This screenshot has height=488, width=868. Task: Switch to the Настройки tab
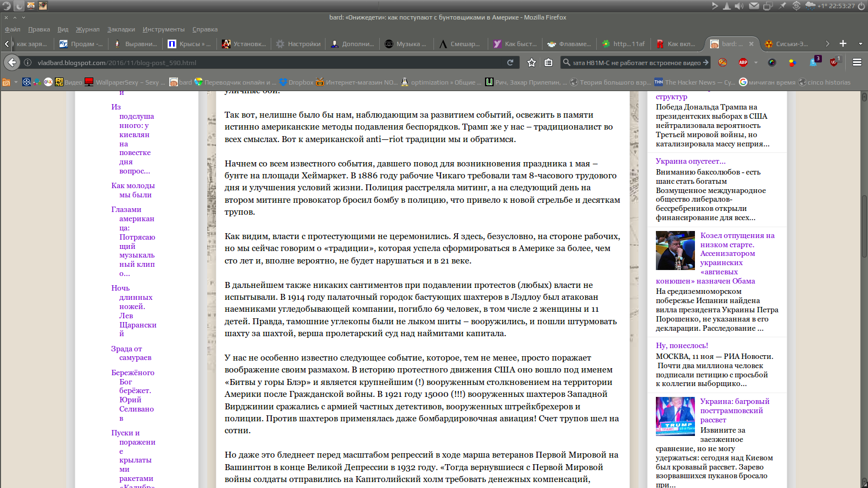[x=298, y=44]
